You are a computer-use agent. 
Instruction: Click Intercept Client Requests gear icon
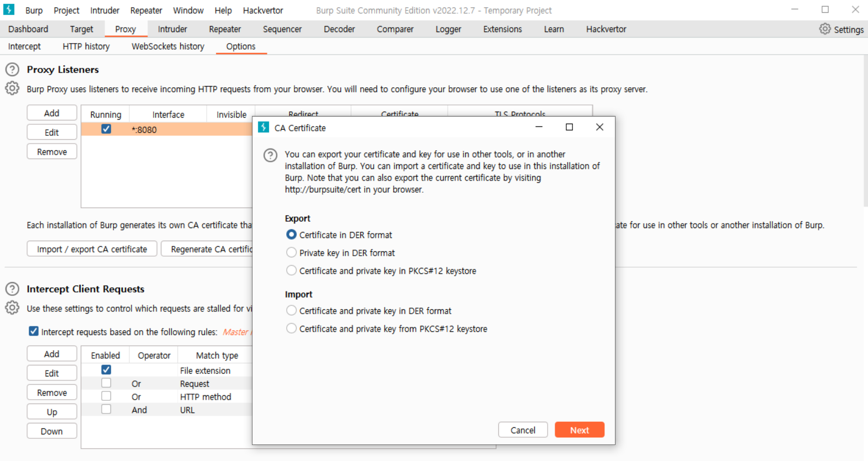coord(12,308)
